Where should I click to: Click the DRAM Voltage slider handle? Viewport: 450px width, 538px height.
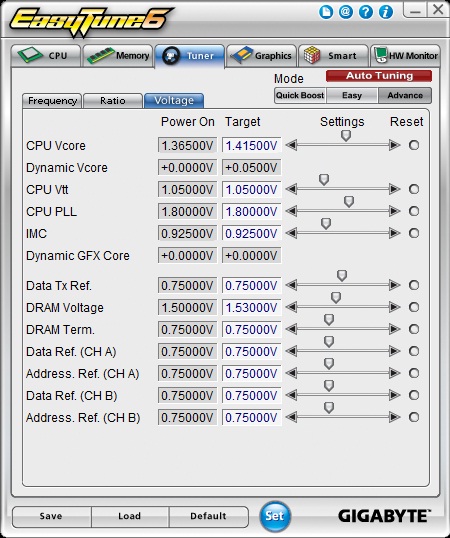(336, 297)
